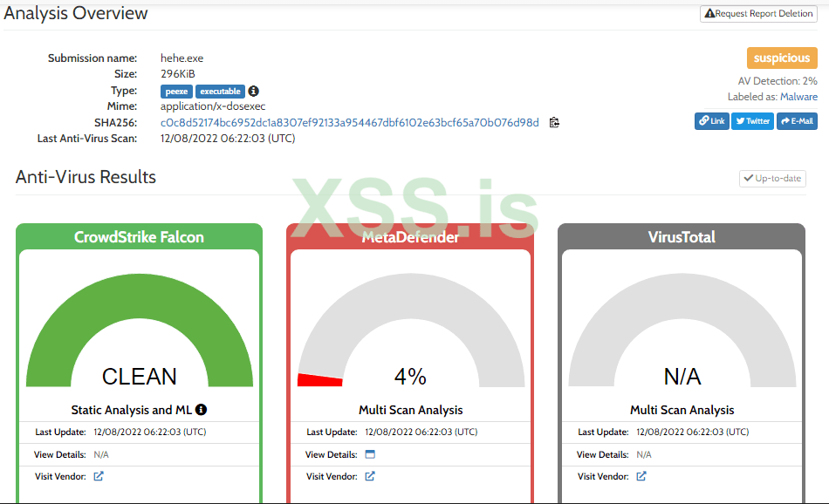This screenshot has height=504, width=829.
Task: Click the Static Analysis and ML info icon
Action: click(202, 410)
